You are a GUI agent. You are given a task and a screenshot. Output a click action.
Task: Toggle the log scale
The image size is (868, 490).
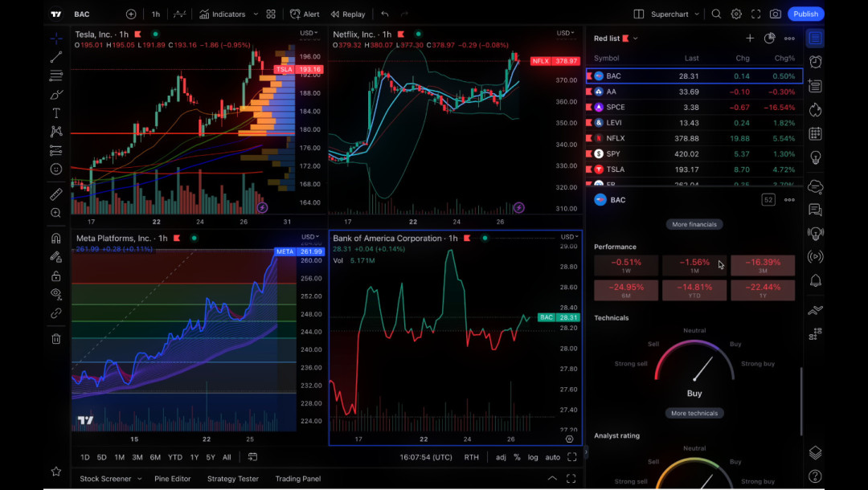(x=533, y=457)
